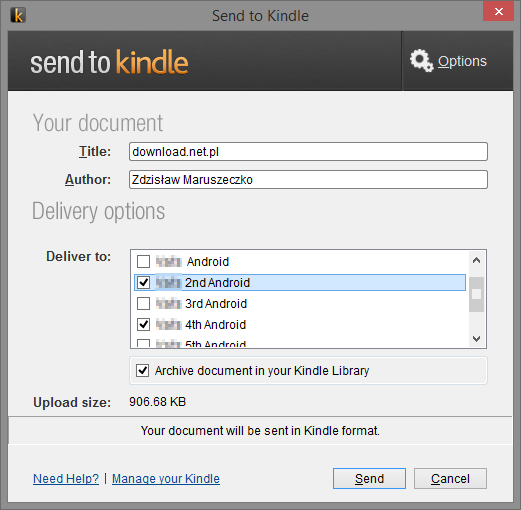The height and width of the screenshot is (510, 521).
Task: Open the Options link
Action: tap(462, 61)
